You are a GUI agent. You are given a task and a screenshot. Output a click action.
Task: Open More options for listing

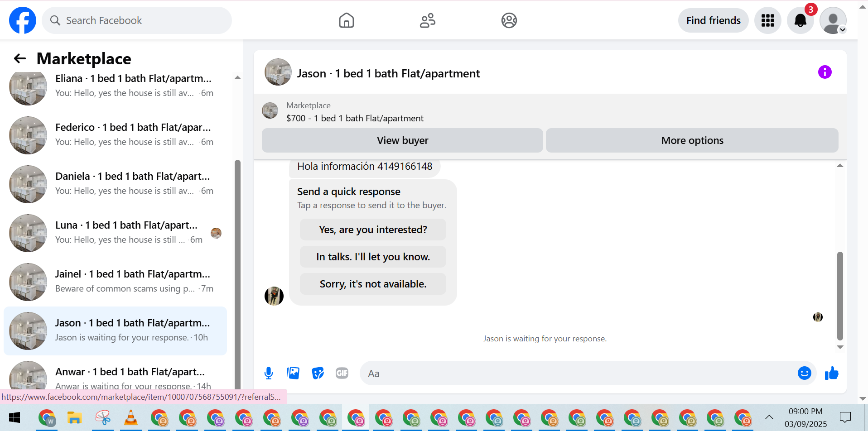tap(692, 140)
